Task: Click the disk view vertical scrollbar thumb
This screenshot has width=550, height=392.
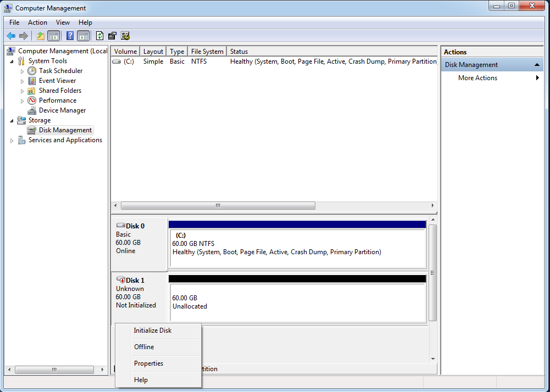Action: point(433,273)
